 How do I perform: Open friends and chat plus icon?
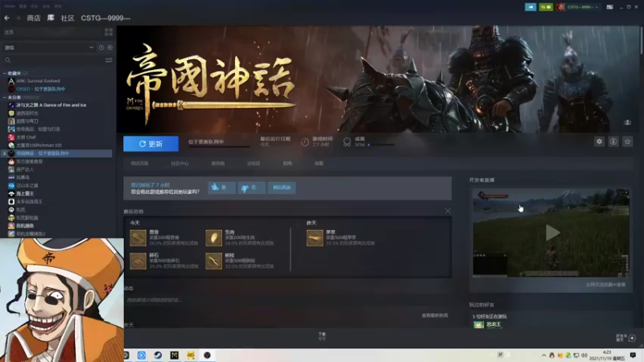coord(632,338)
